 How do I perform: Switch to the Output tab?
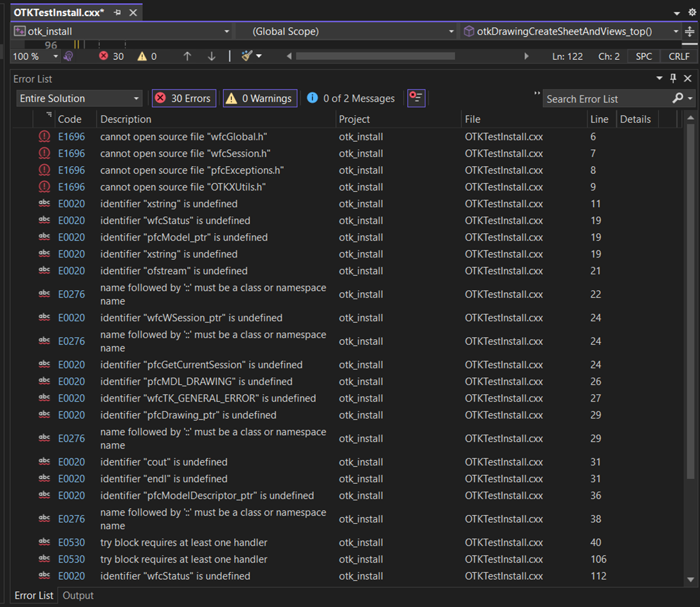click(x=78, y=595)
